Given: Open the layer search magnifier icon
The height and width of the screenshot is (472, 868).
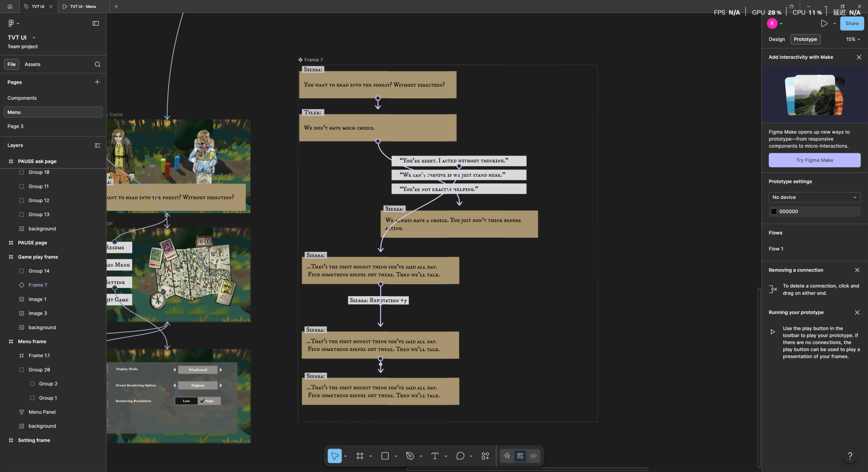Looking at the screenshot, I should [x=97, y=64].
